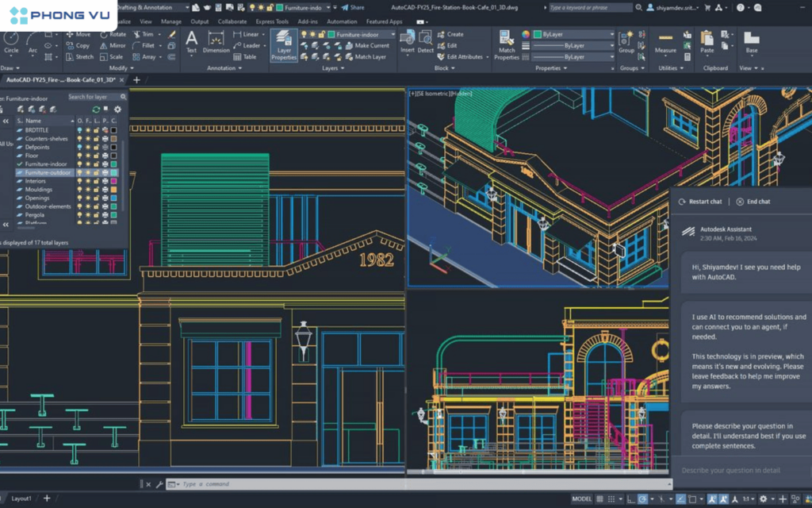Open the Furniture-indoor layer dropdown in the ribbon
This screenshot has width=812, height=508.
pyautogui.click(x=393, y=34)
